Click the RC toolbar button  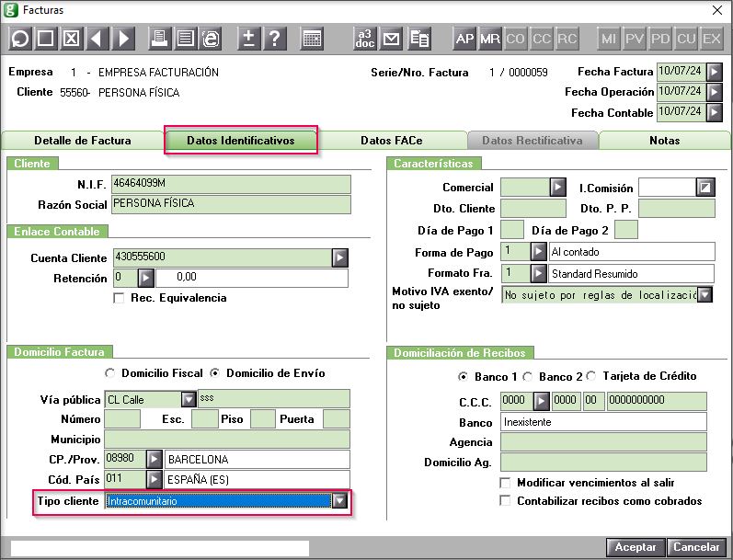pos(567,39)
